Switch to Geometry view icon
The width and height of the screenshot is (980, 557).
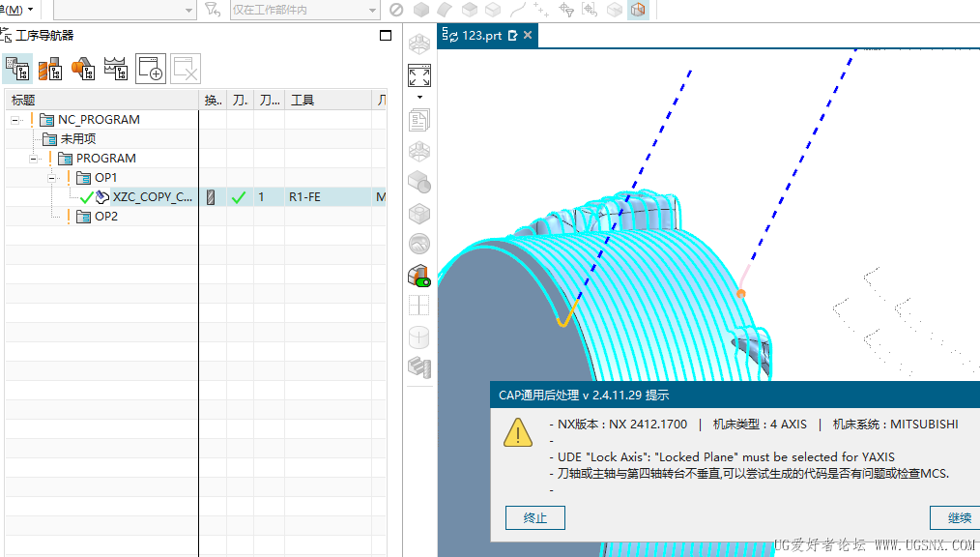tap(83, 69)
